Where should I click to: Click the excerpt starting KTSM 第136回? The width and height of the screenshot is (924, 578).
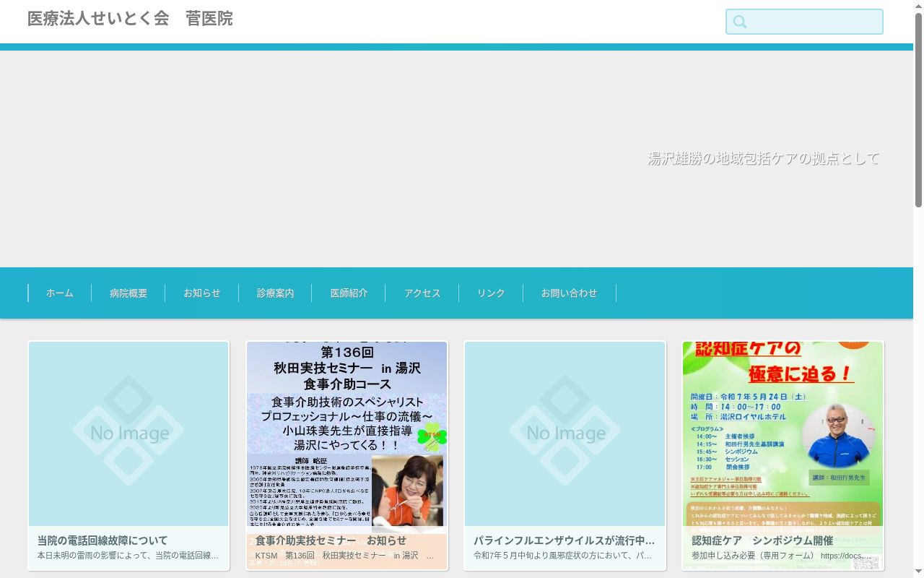point(345,556)
